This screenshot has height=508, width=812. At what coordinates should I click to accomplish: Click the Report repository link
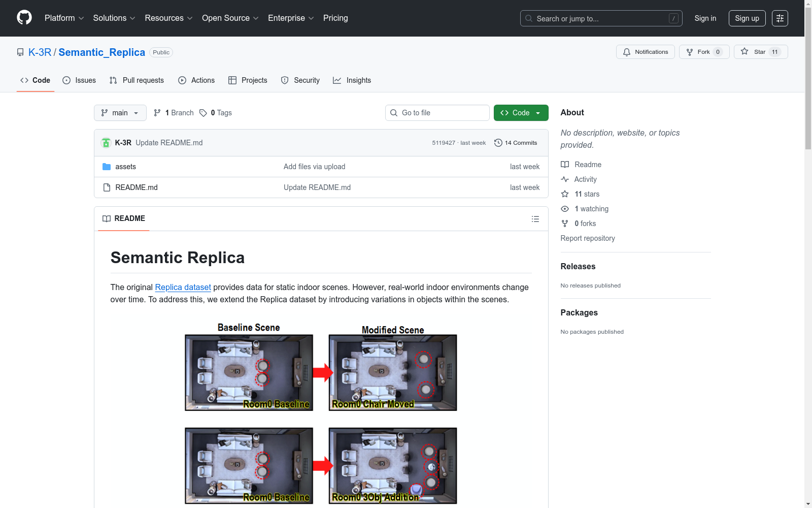tap(588, 238)
